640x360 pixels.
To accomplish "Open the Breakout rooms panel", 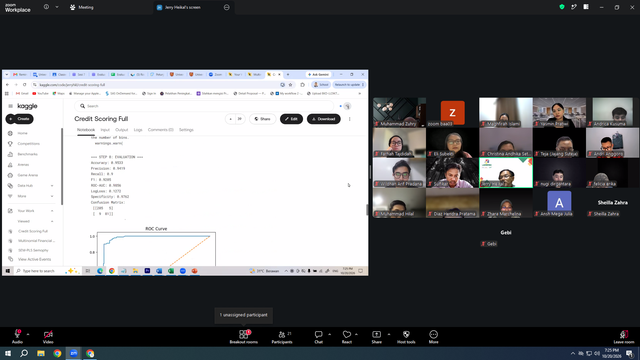I will coord(244,336).
